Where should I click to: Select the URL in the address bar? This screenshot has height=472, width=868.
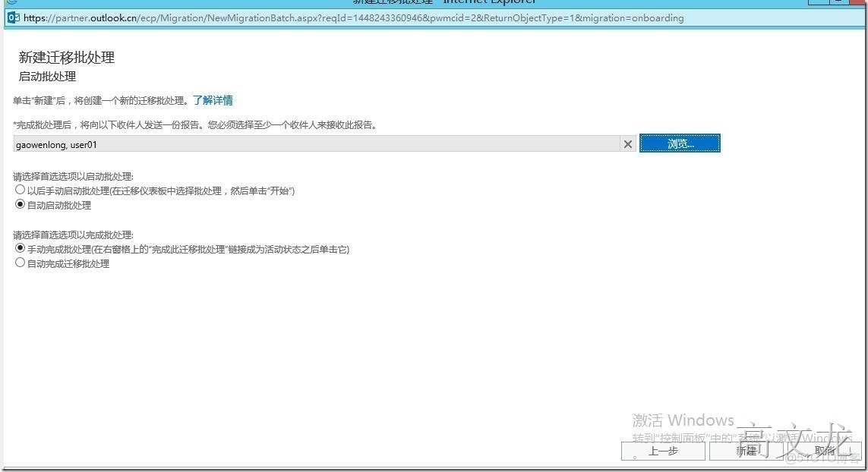(x=304, y=17)
